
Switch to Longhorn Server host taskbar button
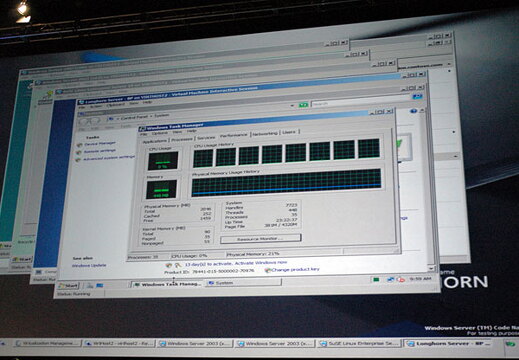pos(447,343)
